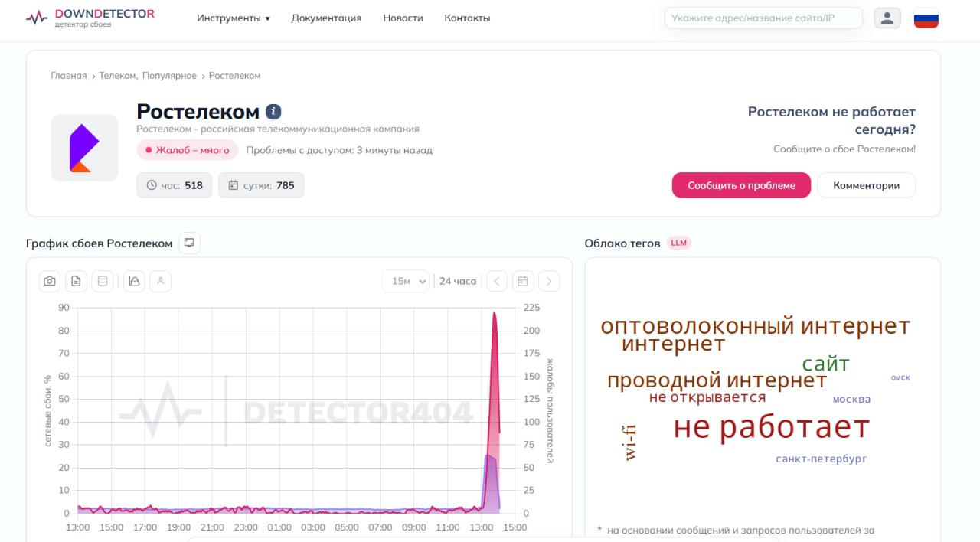Take chart screenshot with camera icon

[50, 282]
